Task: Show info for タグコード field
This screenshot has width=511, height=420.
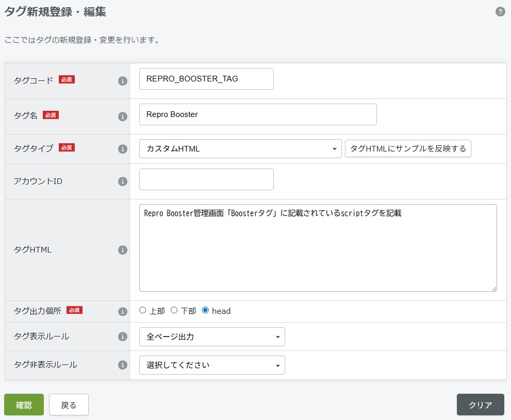Action: (x=123, y=81)
